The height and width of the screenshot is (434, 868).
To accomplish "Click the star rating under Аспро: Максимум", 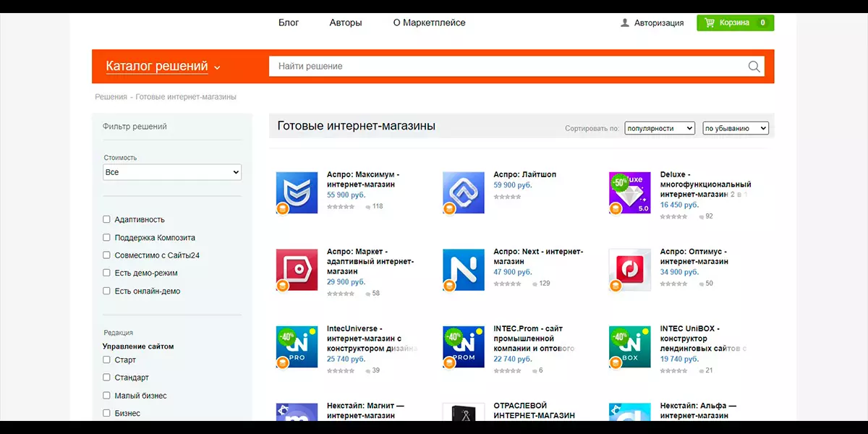I will 341,207.
